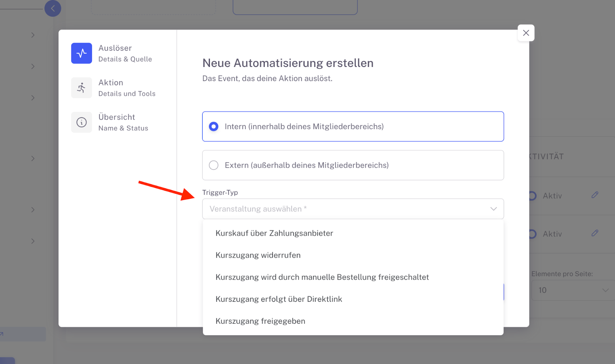Choose Kurszugang erfolgt über Direktlink

(353, 299)
